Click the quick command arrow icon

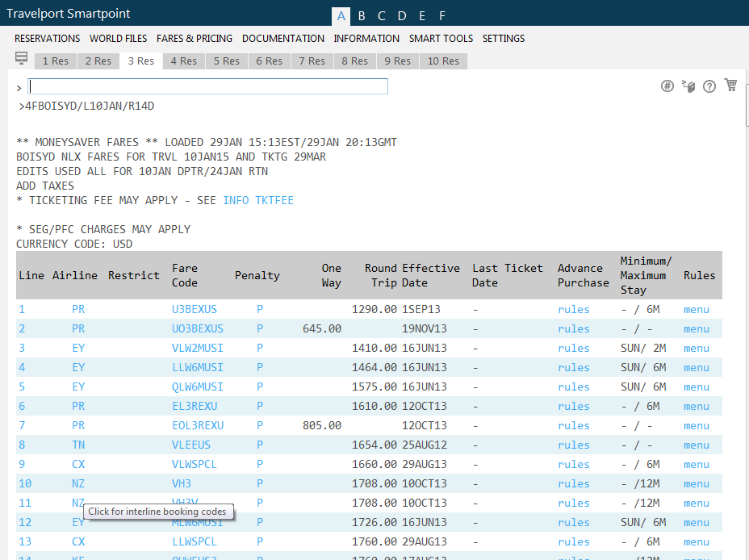tap(688, 86)
